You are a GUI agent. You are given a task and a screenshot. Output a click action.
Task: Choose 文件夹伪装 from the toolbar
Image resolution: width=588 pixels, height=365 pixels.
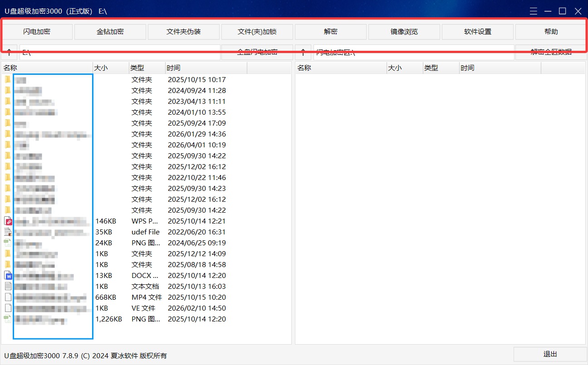coord(184,32)
